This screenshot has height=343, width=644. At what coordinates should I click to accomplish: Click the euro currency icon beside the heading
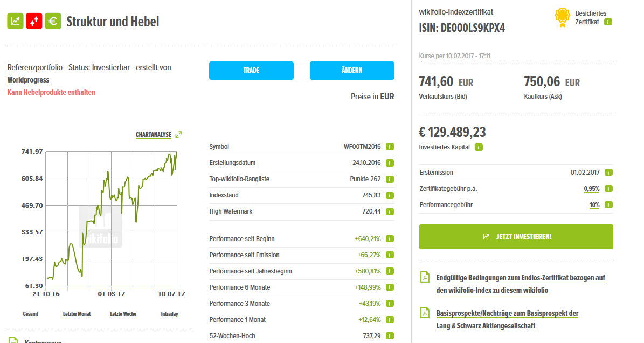[x=53, y=21]
